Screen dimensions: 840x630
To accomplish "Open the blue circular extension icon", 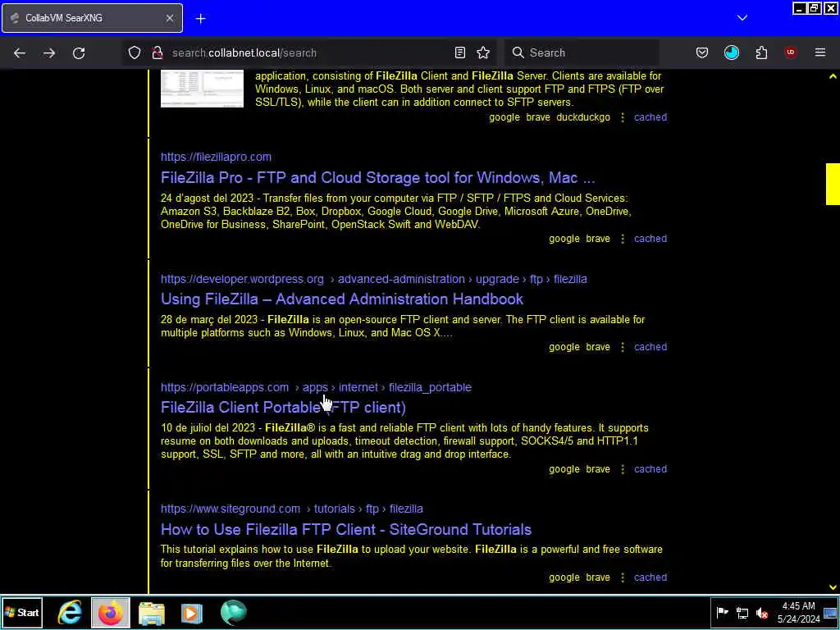I will tap(731, 52).
